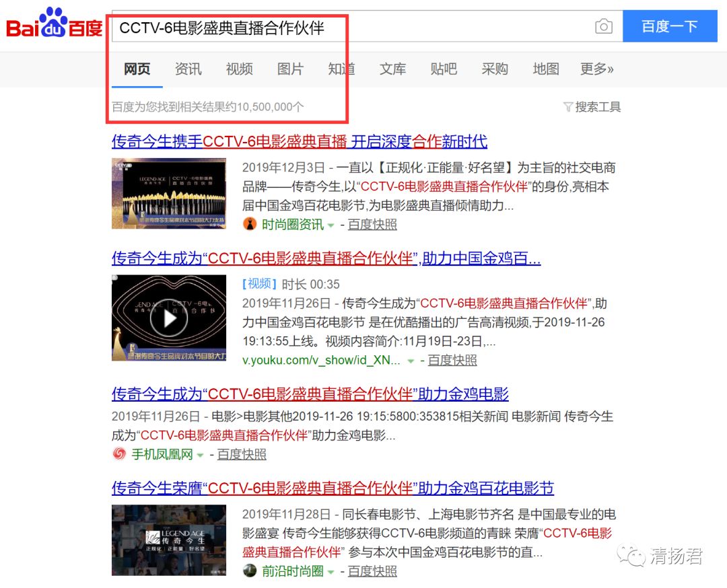This screenshot has height=588, width=727.
Task: Open camera image search icon
Action: pos(603,26)
